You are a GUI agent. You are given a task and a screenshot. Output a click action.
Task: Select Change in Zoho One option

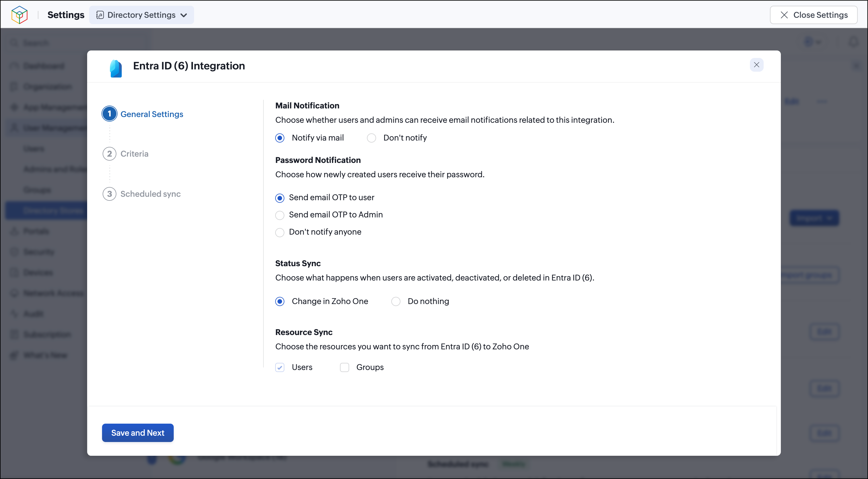pos(280,301)
